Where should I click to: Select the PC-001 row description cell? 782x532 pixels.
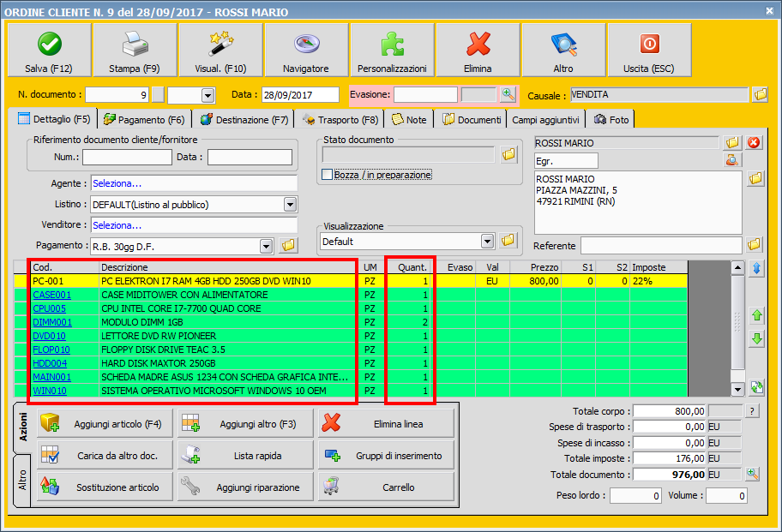227,281
